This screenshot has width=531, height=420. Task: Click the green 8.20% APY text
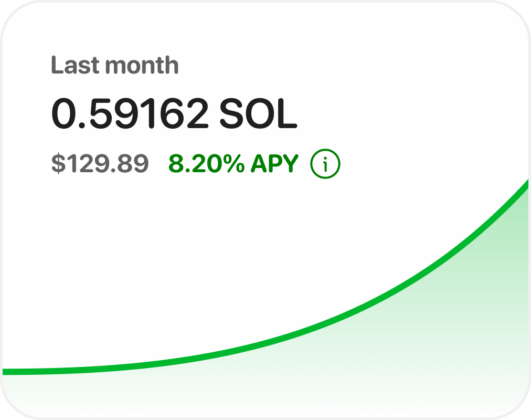click(233, 164)
